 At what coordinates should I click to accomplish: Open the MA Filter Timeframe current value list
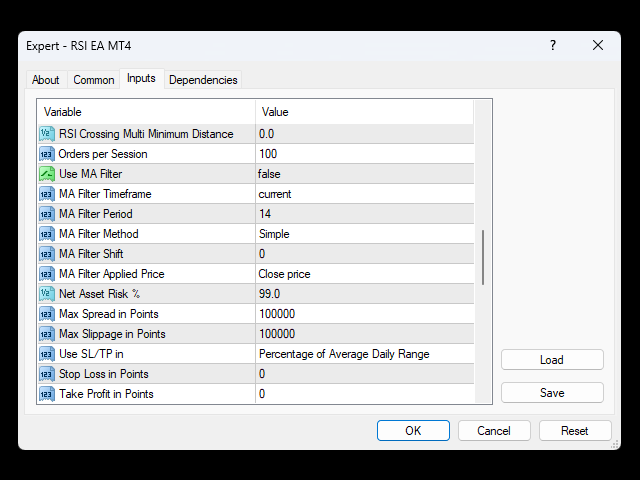364,194
